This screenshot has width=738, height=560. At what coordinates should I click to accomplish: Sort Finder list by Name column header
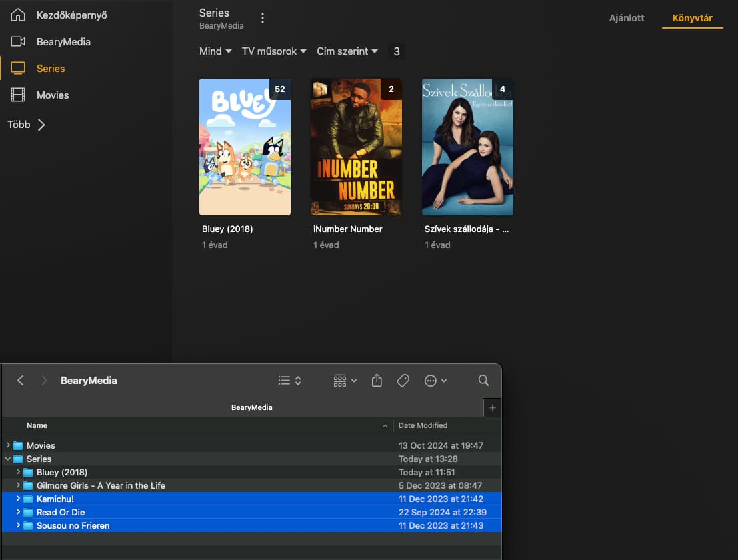37,425
